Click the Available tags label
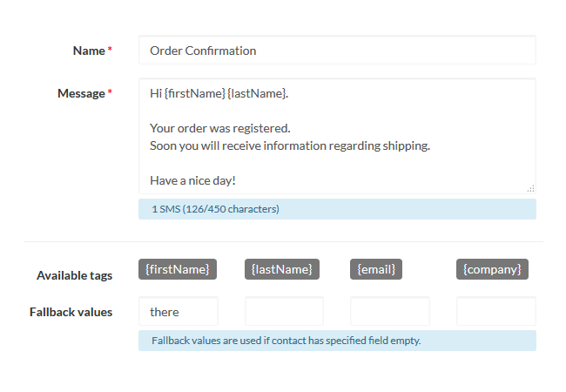 tap(74, 275)
